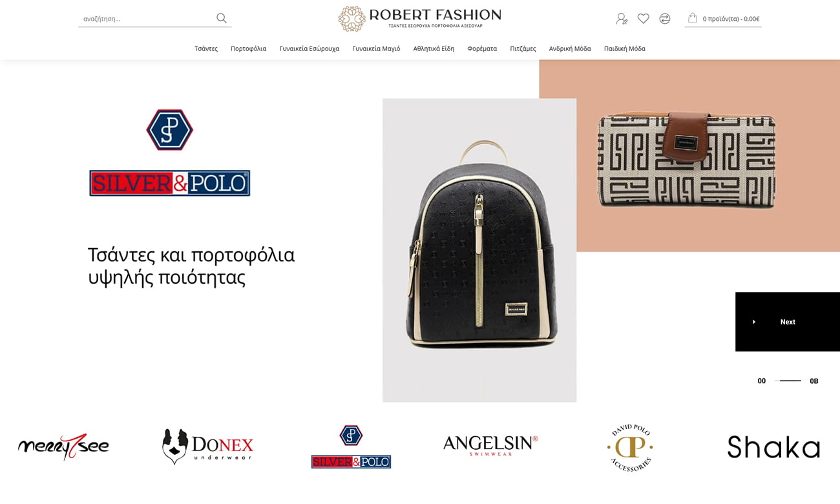
Task: Open the product compare icon
Action: 665,19
